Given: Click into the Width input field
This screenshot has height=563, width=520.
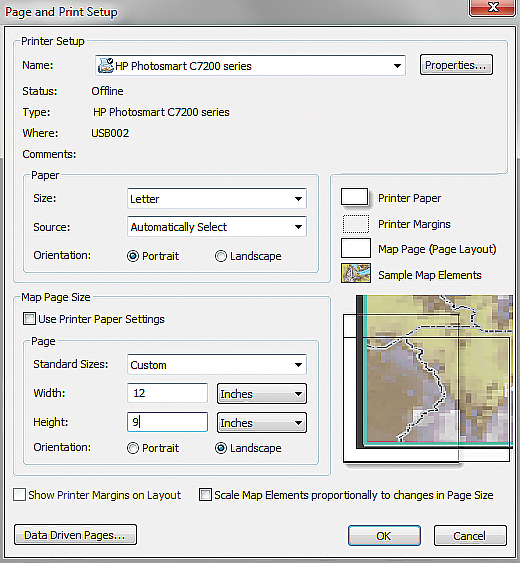Looking at the screenshot, I should [167, 393].
